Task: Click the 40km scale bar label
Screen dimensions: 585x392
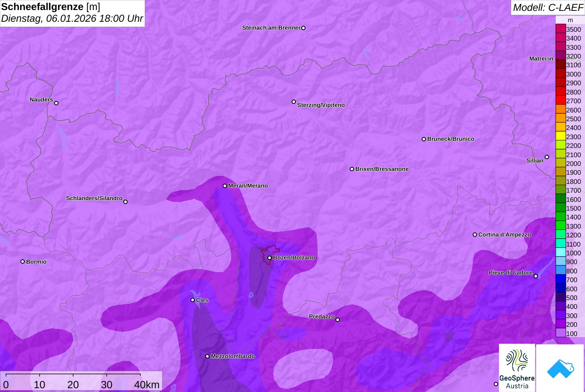Action: [147, 385]
